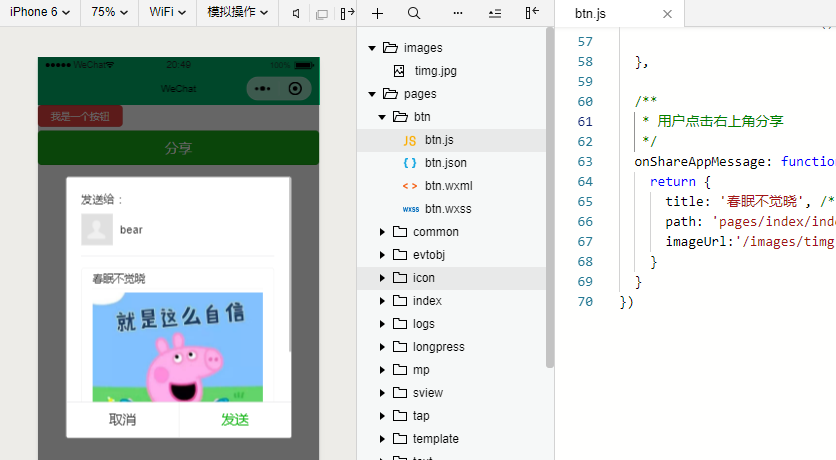This screenshot has height=460, width=836.
Task: Click the collapse simulator panel icon
Action: click(x=347, y=13)
